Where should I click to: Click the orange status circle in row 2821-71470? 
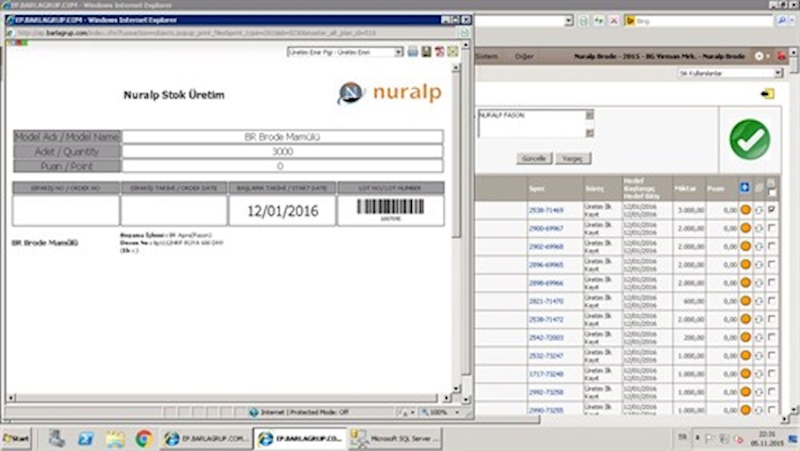tap(745, 301)
